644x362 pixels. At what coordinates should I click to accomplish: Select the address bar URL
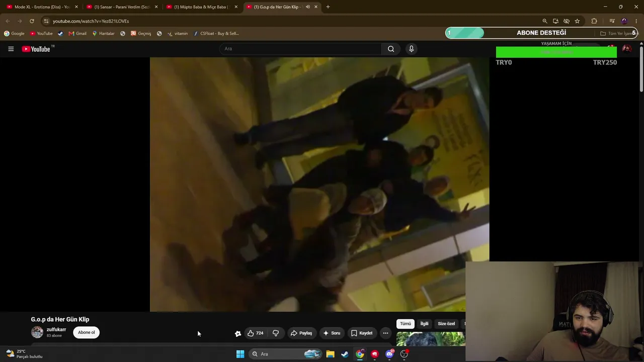click(x=91, y=21)
